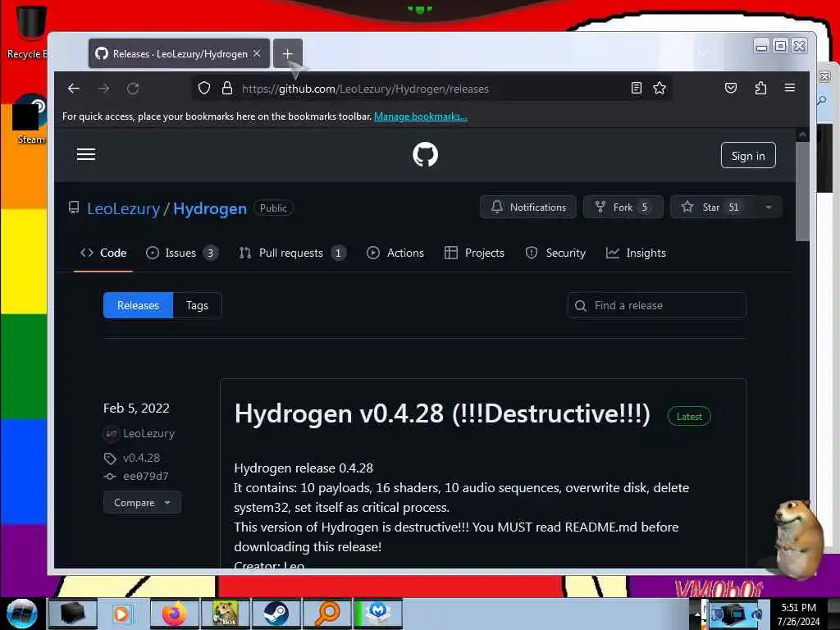Open the tracking protection shield icon
The image size is (840, 630).
[x=204, y=88]
